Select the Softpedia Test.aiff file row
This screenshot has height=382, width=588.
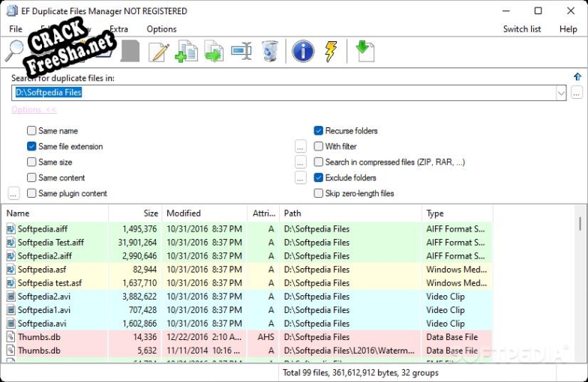click(51, 243)
